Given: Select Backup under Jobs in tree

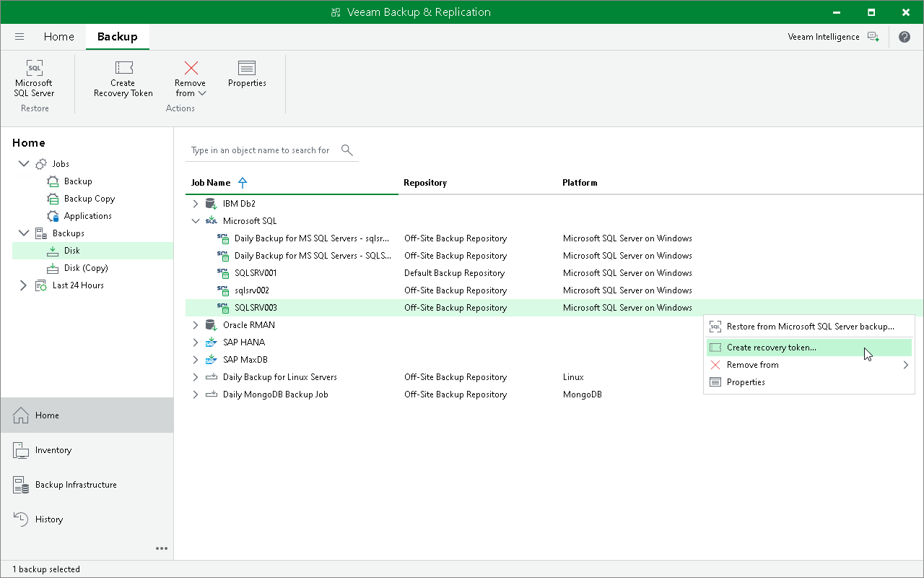Looking at the screenshot, I should (78, 181).
